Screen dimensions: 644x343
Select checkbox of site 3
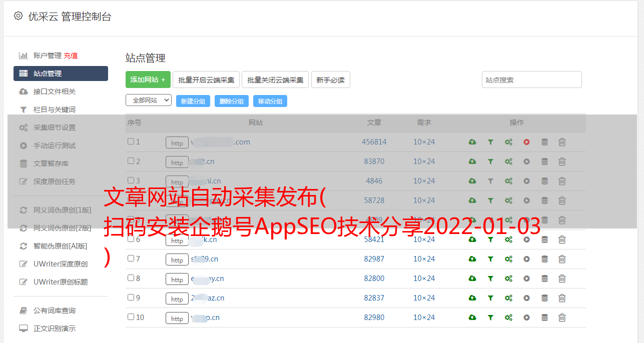tap(131, 180)
